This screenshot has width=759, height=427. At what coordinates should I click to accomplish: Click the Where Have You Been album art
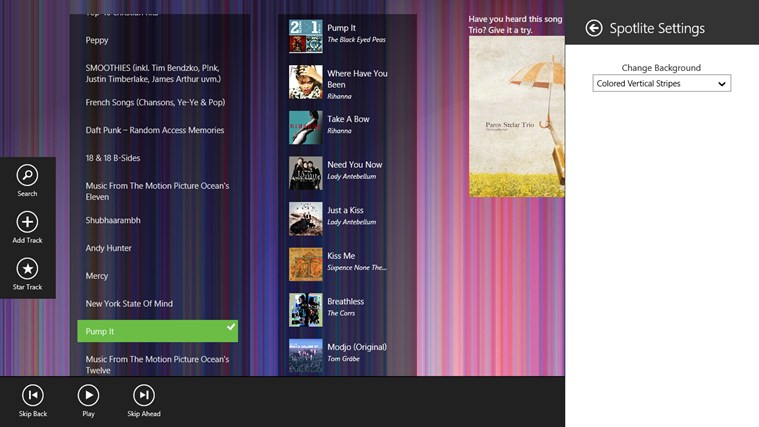tap(305, 82)
